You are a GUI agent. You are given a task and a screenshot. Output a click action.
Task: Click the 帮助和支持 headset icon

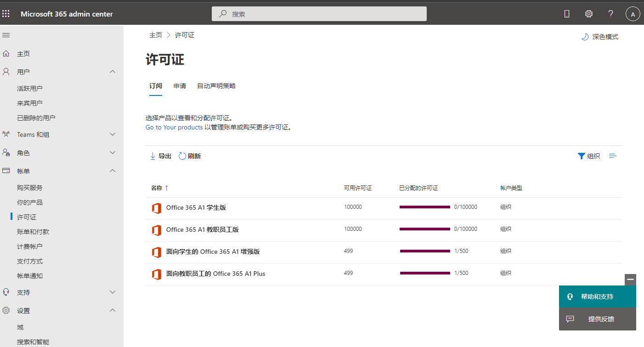click(570, 297)
